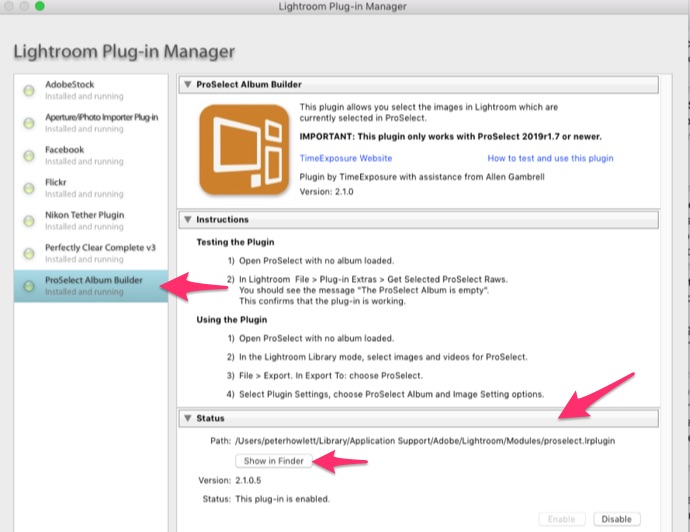The image size is (690, 532).
Task: Click the Facebook plugin status indicator
Action: pyautogui.click(x=29, y=156)
